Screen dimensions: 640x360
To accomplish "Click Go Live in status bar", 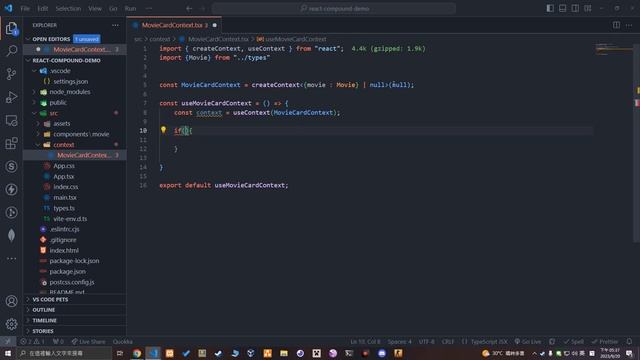I will point(528,341).
